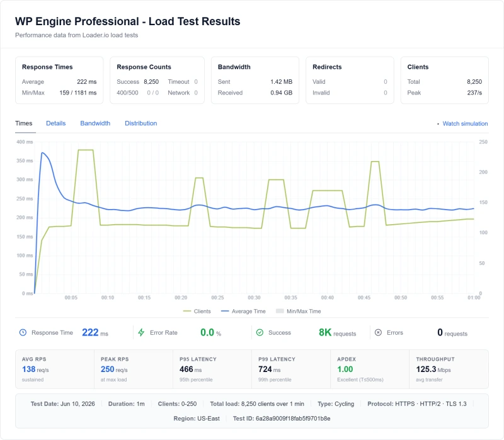The image size is (504, 440).
Task: Click the Received 0.94 GB value
Action: [281, 93]
